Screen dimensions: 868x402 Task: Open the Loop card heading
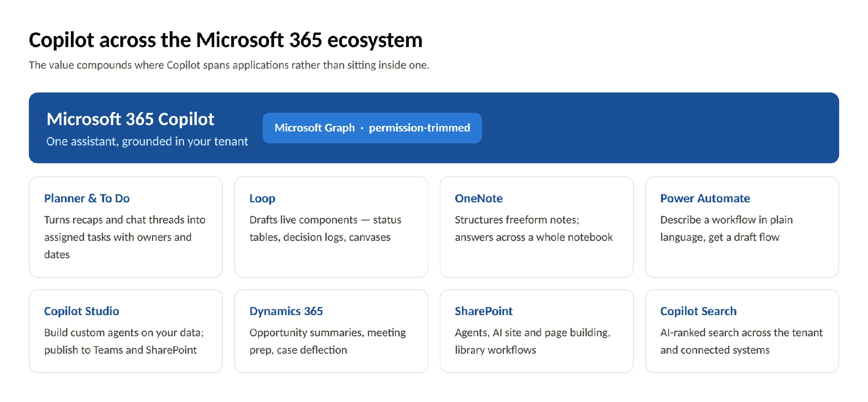(262, 198)
